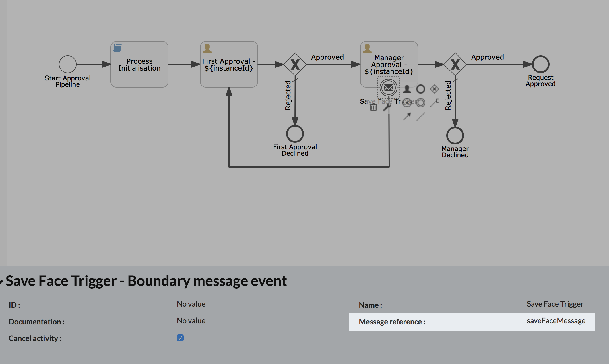609x364 pixels.
Task: Click the ID label in properties
Action: [14, 305]
